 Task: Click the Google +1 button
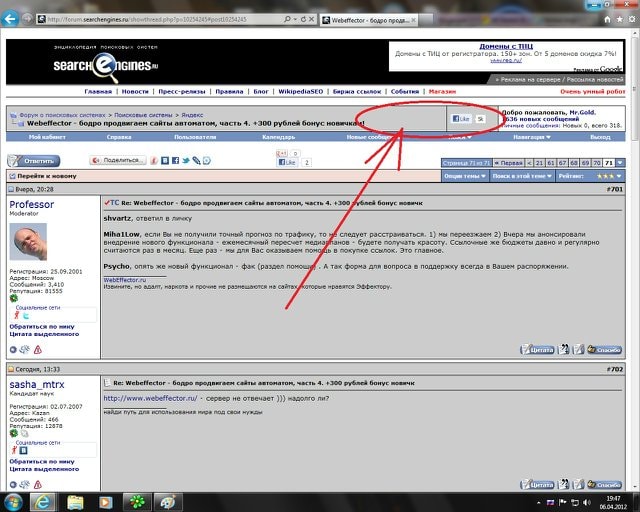[x=282, y=154]
